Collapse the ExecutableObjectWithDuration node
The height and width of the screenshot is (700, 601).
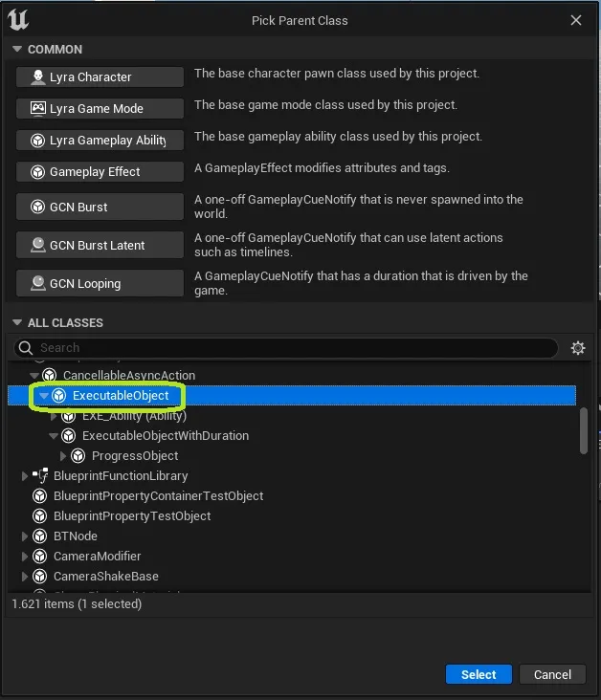[54, 436]
